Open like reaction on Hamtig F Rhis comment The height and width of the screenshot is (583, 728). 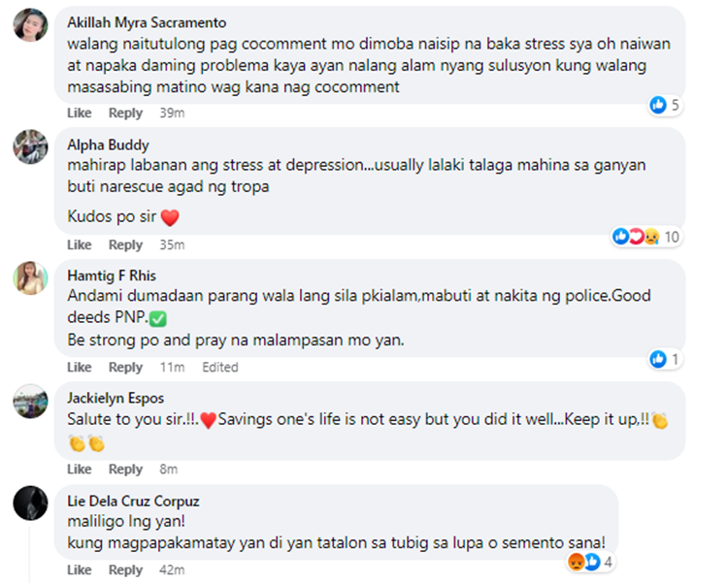click(x=665, y=359)
